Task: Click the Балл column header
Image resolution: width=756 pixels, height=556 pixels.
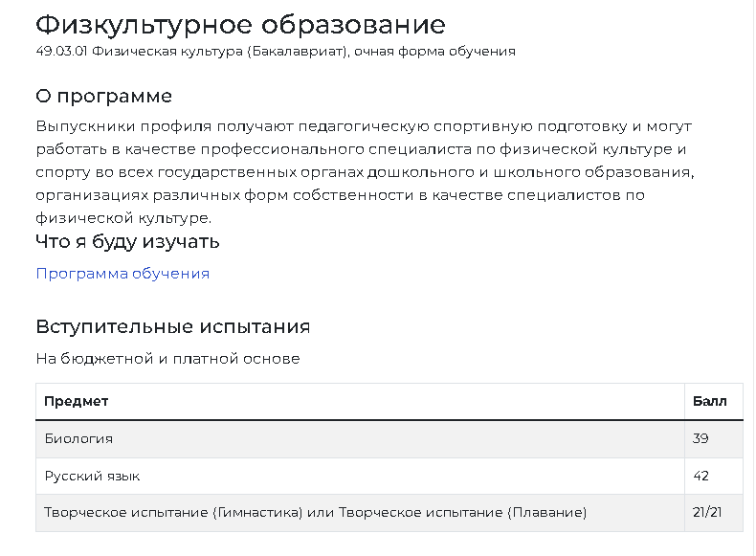Action: [x=709, y=401]
